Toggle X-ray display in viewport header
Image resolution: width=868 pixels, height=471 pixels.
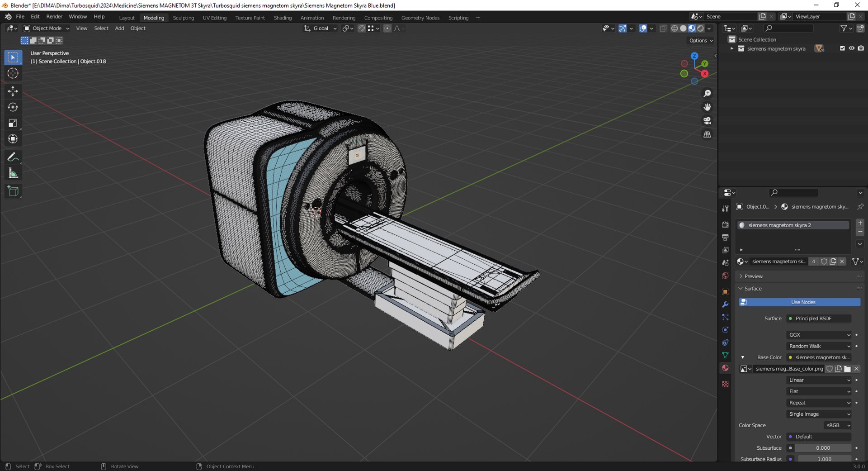[x=663, y=29]
